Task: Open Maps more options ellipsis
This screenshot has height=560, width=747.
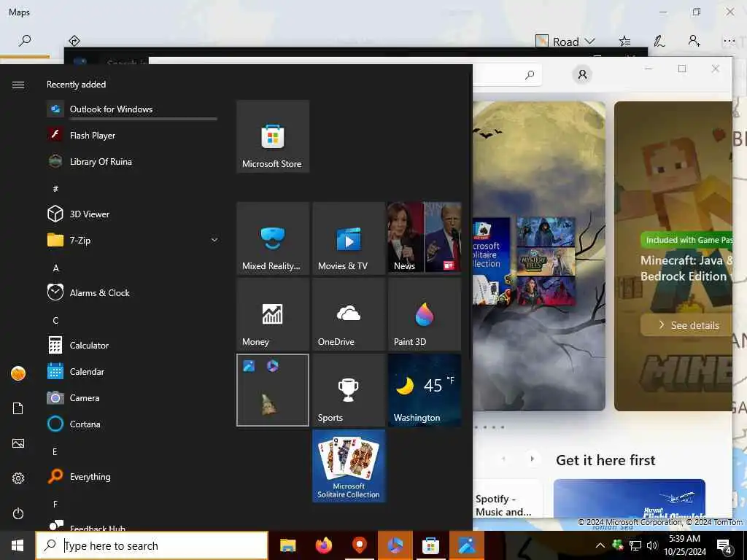Action: pyautogui.click(x=729, y=41)
